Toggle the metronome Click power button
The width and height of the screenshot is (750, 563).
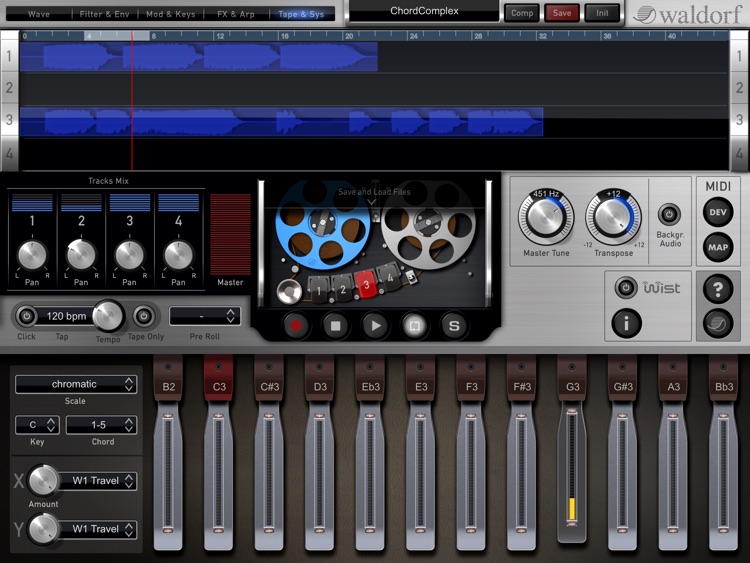[26, 316]
